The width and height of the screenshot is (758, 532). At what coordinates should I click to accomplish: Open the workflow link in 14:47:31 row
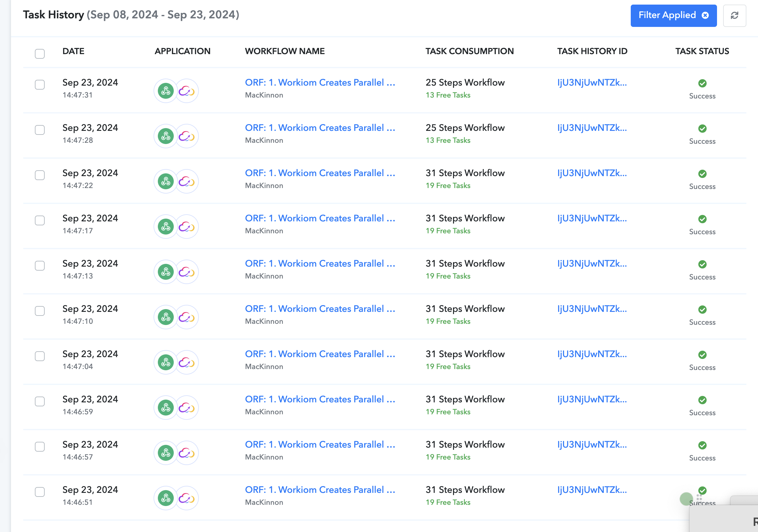320,83
